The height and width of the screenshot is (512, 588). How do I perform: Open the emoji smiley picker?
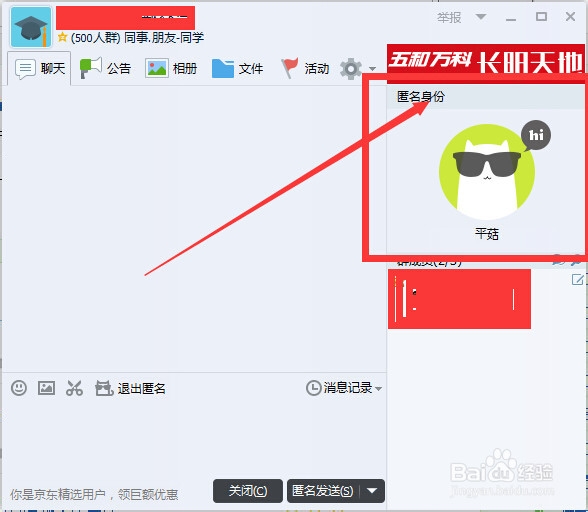19,388
